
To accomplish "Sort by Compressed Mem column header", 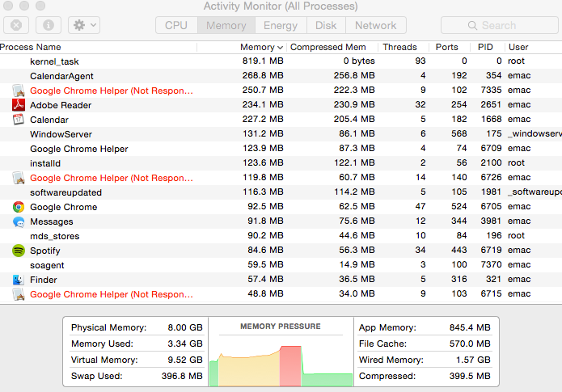I will pos(328,47).
